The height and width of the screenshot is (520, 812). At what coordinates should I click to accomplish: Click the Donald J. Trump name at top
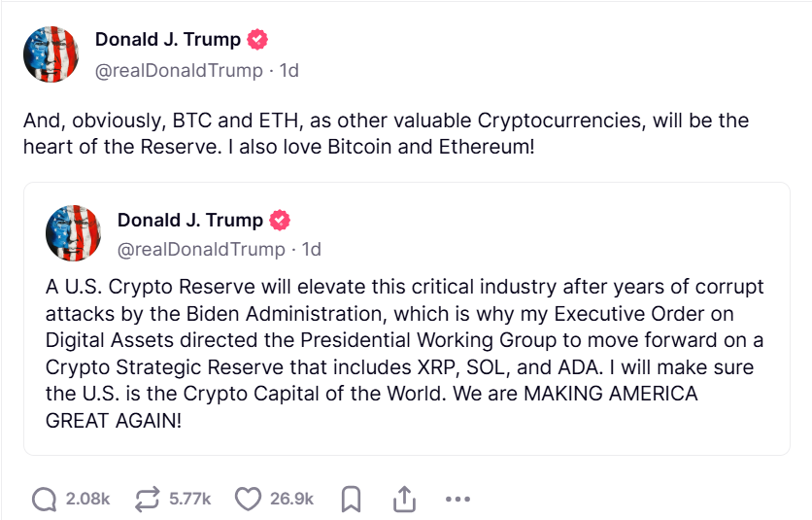pos(168,40)
